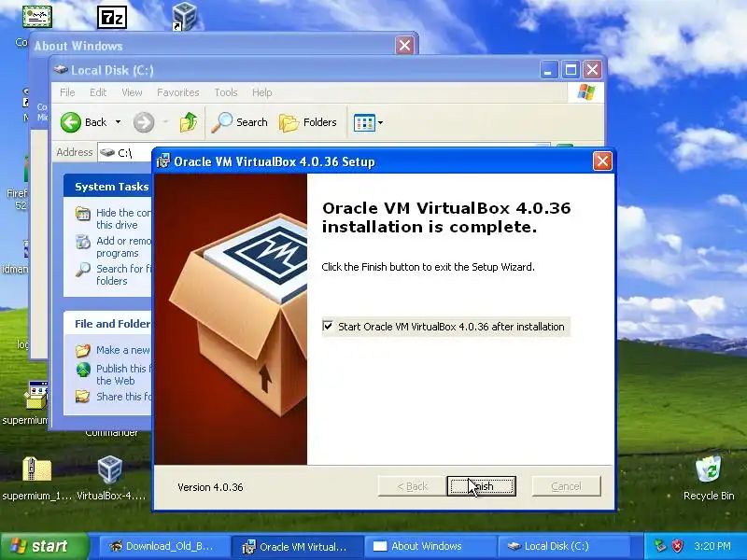Select VirtualBox shortcut icon at desktop top
The image size is (747, 560).
(x=184, y=15)
